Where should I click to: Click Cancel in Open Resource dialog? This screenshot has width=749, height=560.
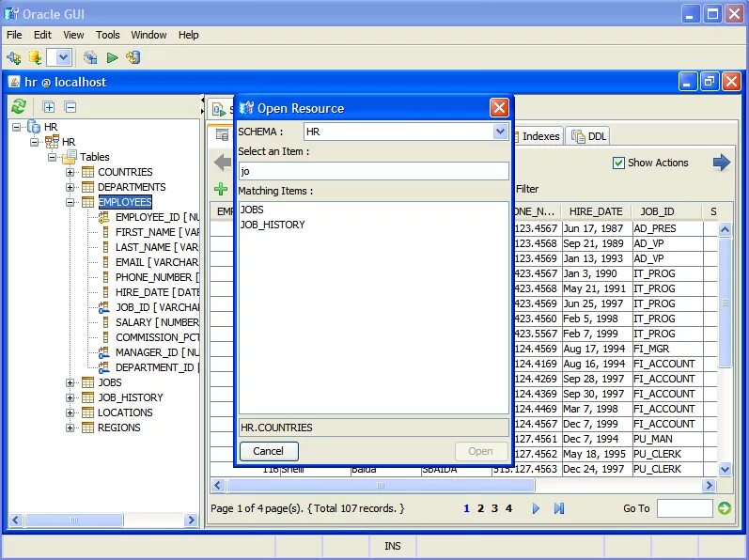coord(269,451)
